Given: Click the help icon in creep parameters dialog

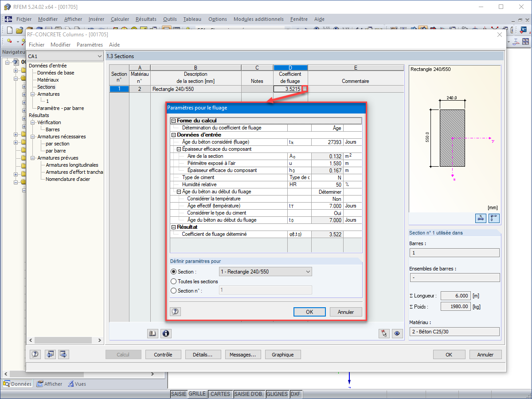Looking at the screenshot, I should [175, 312].
